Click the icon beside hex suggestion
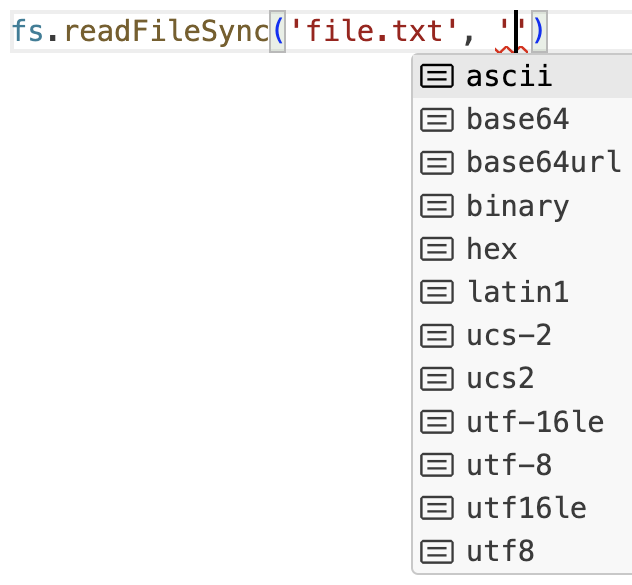The width and height of the screenshot is (632, 585). coord(437,249)
